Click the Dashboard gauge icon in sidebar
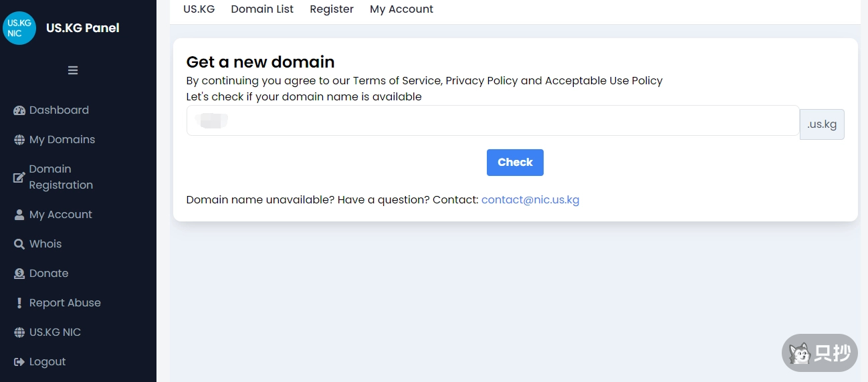 [x=19, y=110]
